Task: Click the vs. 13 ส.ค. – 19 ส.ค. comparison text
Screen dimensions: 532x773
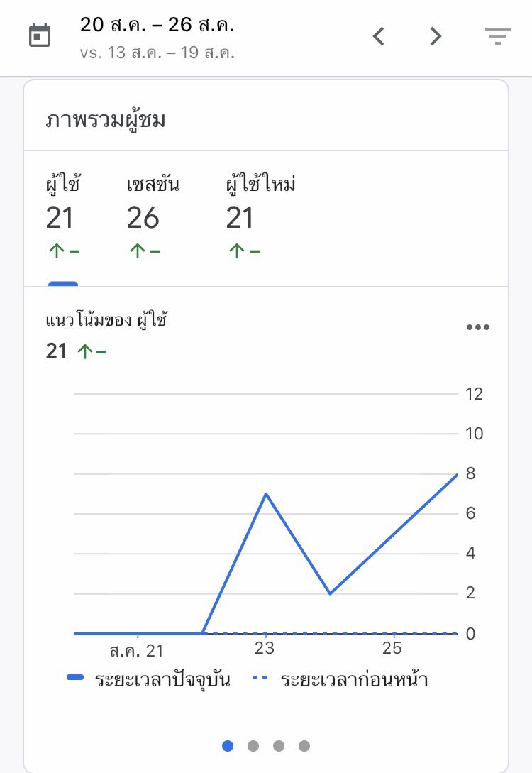Action: (x=157, y=53)
